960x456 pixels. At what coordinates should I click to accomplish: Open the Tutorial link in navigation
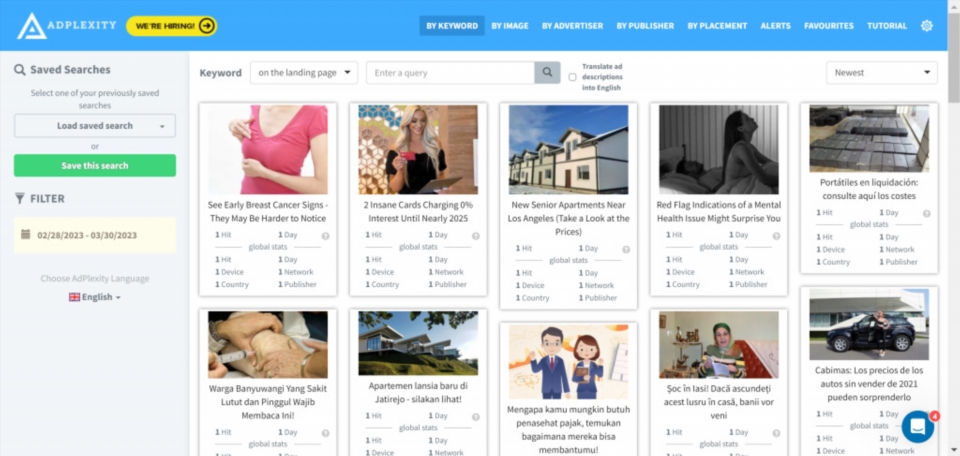(x=887, y=26)
